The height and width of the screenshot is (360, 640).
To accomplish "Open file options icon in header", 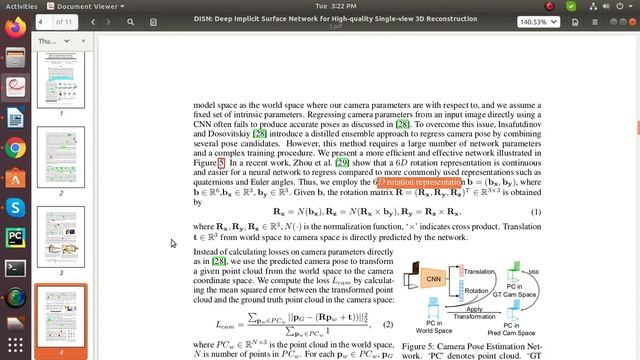I will (x=575, y=22).
